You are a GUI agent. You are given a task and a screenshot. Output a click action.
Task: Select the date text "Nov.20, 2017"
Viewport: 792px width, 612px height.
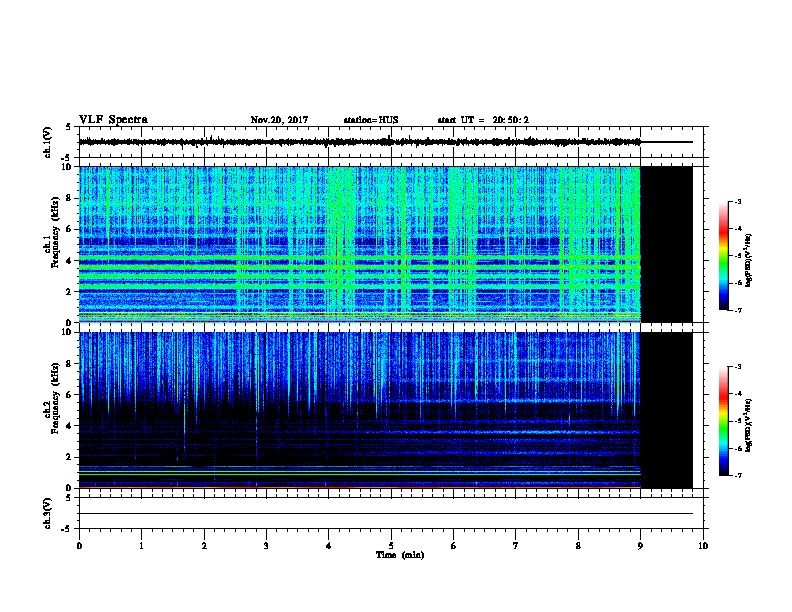point(279,120)
